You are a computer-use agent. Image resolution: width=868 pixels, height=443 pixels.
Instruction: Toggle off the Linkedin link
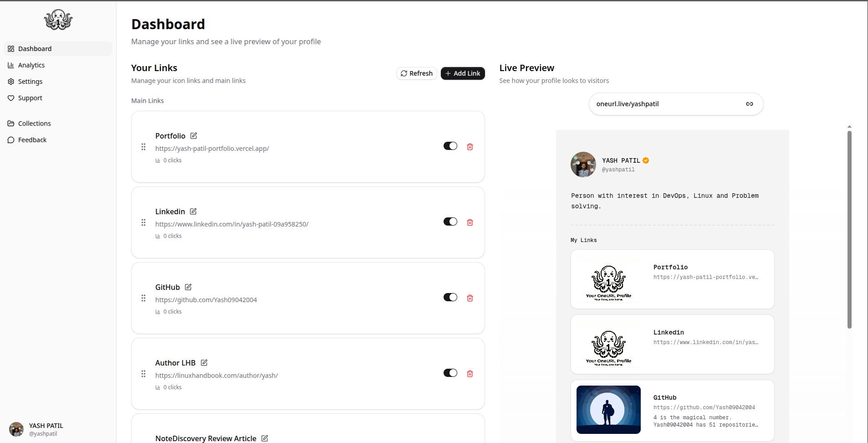[x=450, y=221]
